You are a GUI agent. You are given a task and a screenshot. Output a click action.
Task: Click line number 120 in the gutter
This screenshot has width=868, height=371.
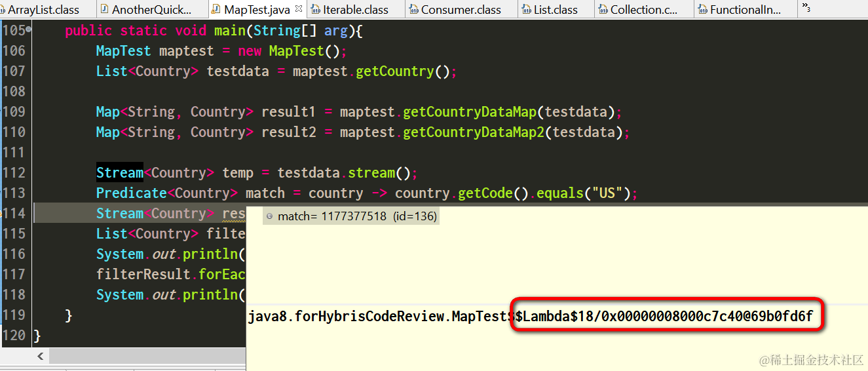[x=13, y=335]
